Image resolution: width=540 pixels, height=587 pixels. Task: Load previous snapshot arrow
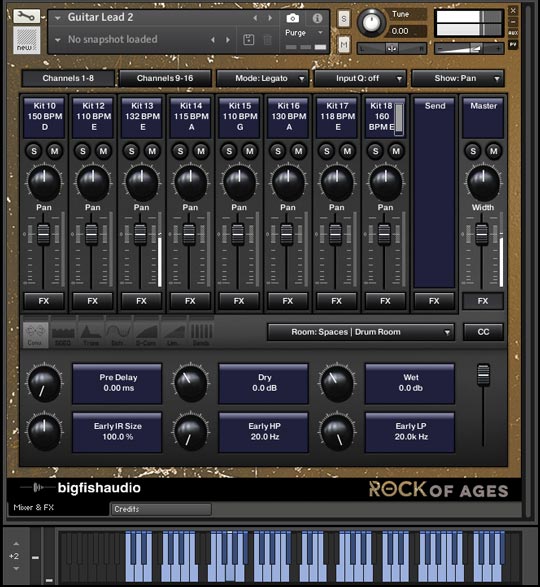[x=213, y=39]
